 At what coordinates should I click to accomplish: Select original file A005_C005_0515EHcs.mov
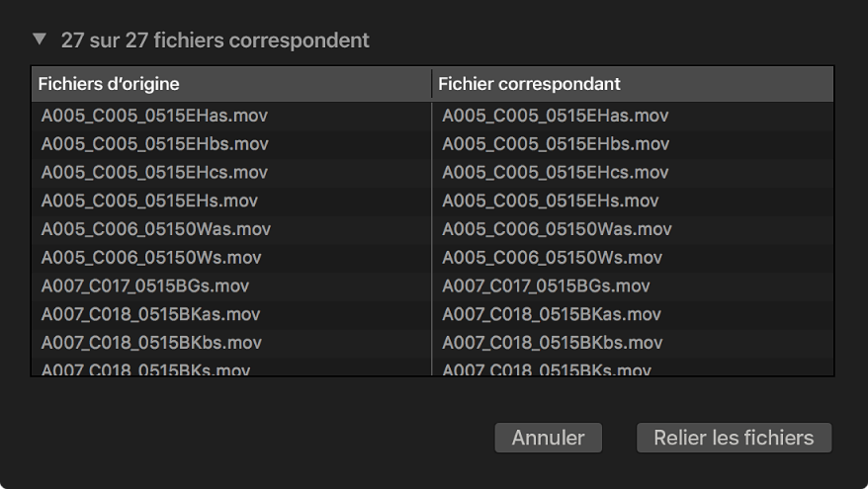[154, 173]
